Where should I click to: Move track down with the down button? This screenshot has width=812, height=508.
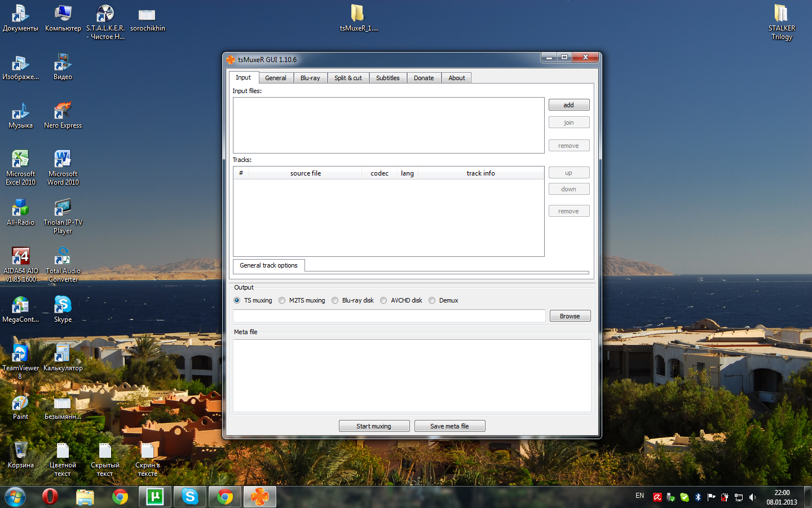pyautogui.click(x=569, y=189)
